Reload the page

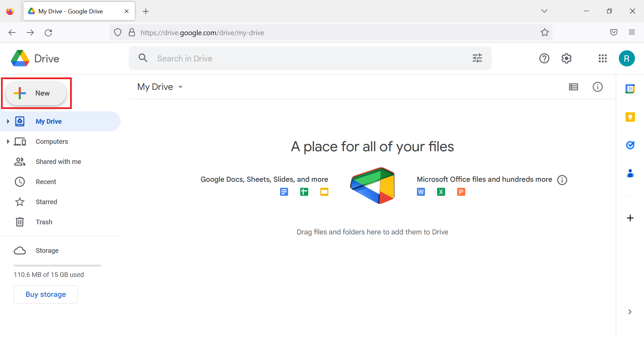48,33
